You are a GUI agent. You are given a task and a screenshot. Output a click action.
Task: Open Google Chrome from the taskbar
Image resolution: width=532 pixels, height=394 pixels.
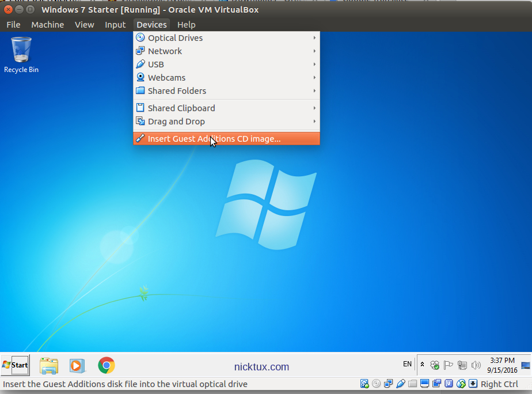tap(106, 365)
